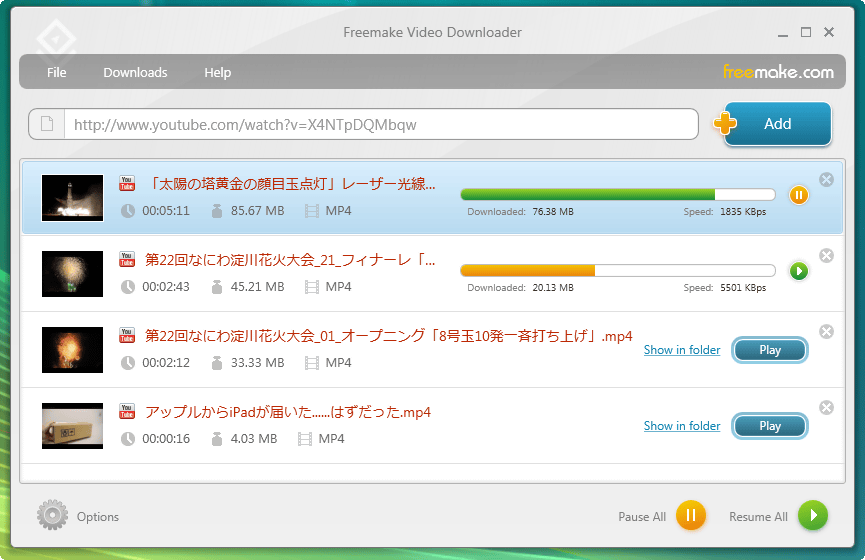Image resolution: width=865 pixels, height=560 pixels.
Task: Click the Resume All label
Action: point(759,517)
